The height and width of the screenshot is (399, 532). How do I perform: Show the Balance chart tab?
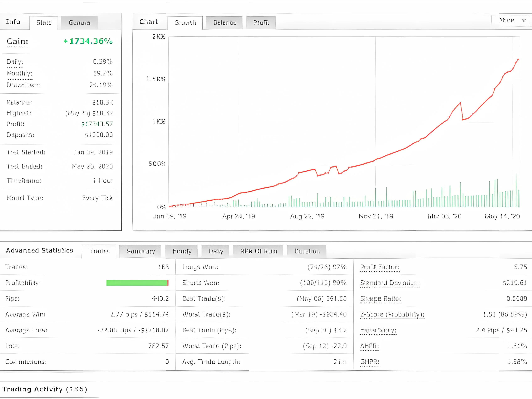(224, 23)
